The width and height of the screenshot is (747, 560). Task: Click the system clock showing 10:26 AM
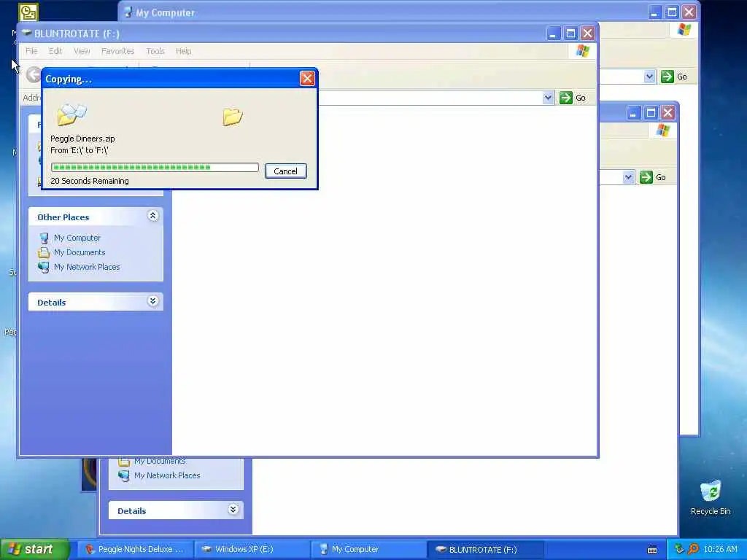tap(720, 549)
